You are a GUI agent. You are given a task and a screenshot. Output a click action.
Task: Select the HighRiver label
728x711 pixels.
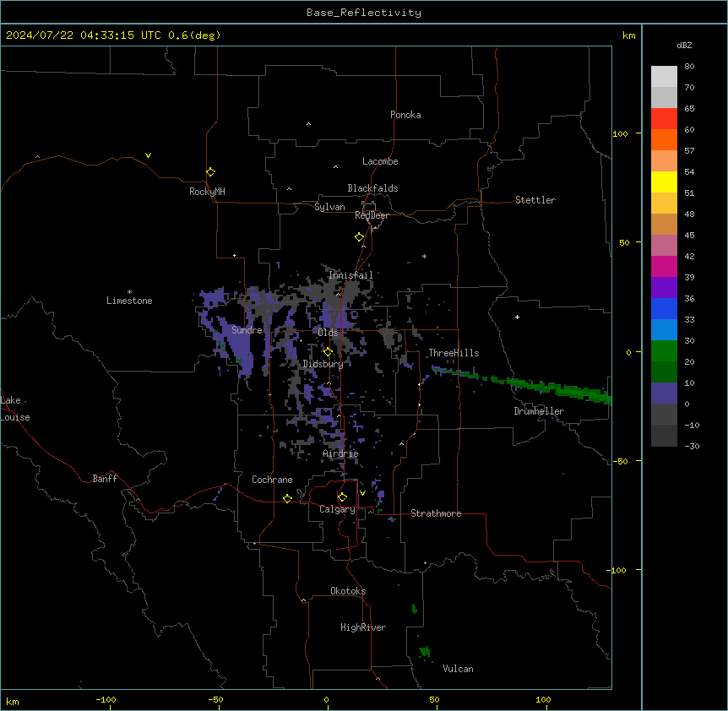[x=363, y=627]
